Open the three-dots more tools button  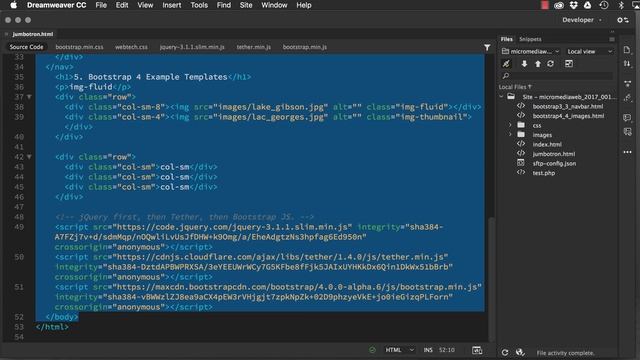tap(627, 152)
